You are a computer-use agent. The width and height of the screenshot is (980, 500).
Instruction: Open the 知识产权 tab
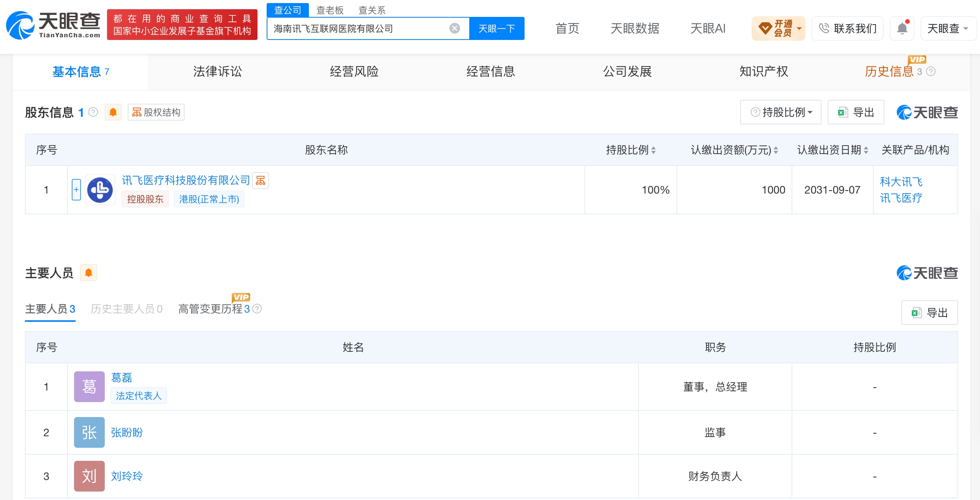pos(764,72)
